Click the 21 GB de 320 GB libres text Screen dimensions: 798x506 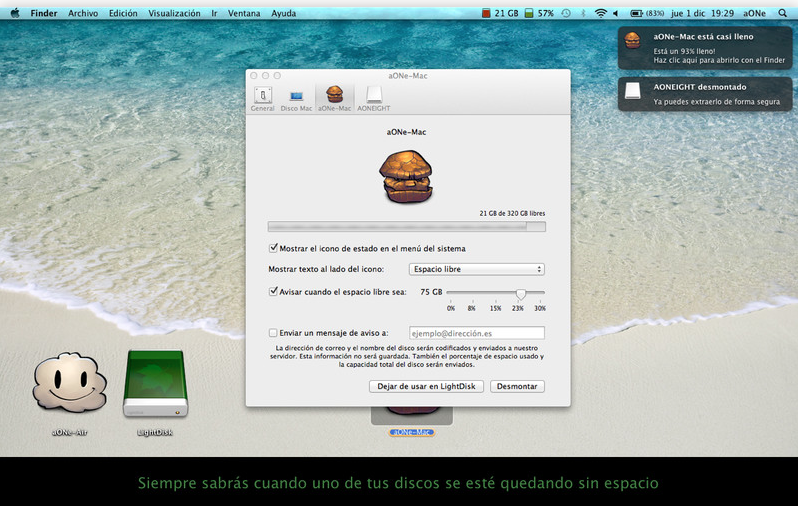(512, 213)
